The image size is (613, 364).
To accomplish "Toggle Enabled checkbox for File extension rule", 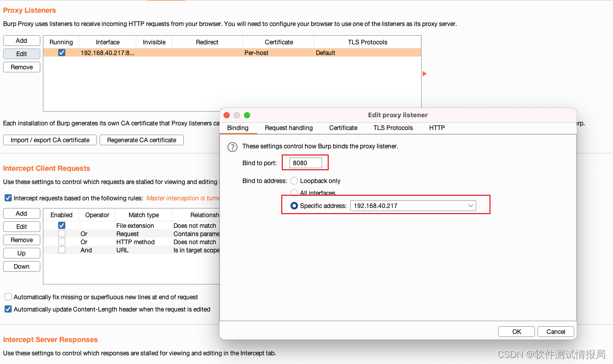I will pyautogui.click(x=62, y=225).
